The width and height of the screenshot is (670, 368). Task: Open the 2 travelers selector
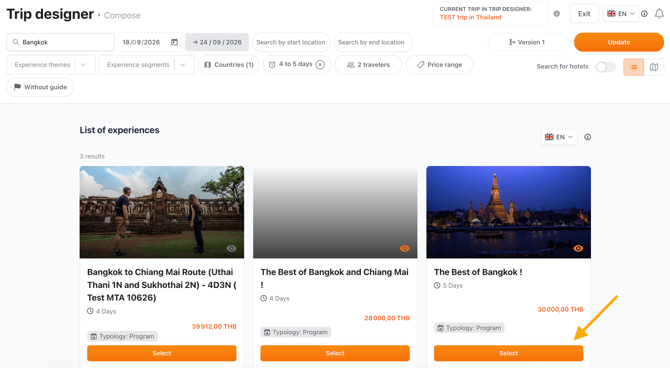coord(368,65)
